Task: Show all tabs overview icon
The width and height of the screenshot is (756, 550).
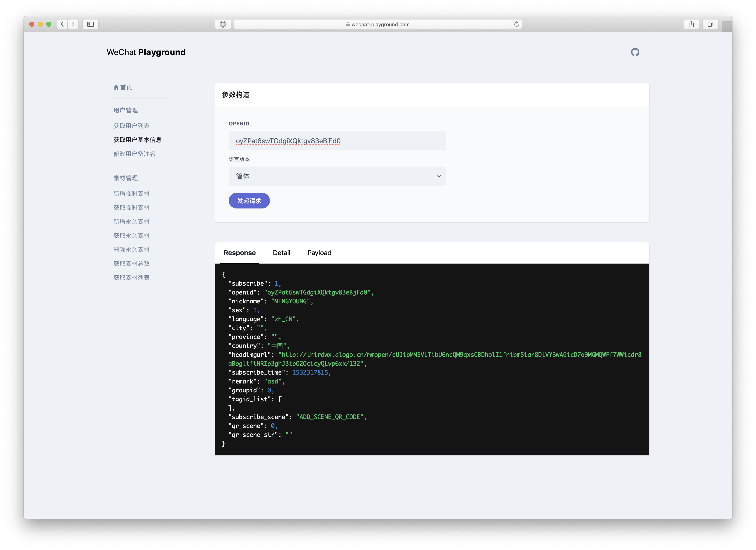Action: pos(710,24)
